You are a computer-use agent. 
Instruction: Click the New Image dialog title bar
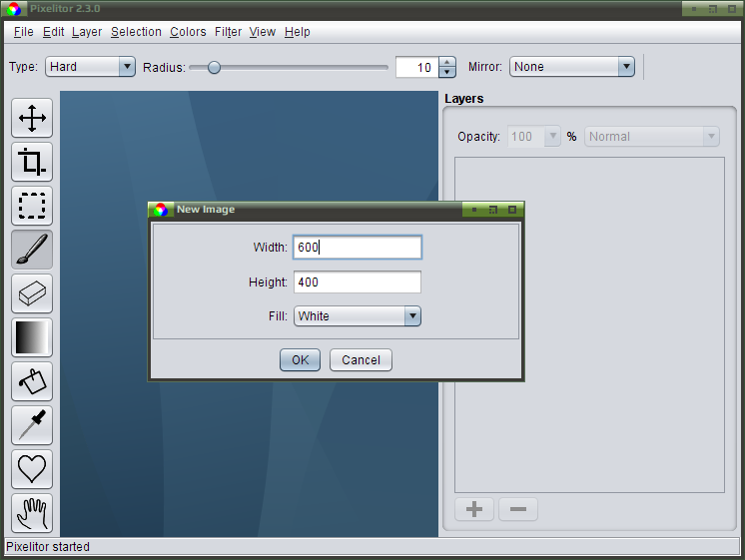336,210
